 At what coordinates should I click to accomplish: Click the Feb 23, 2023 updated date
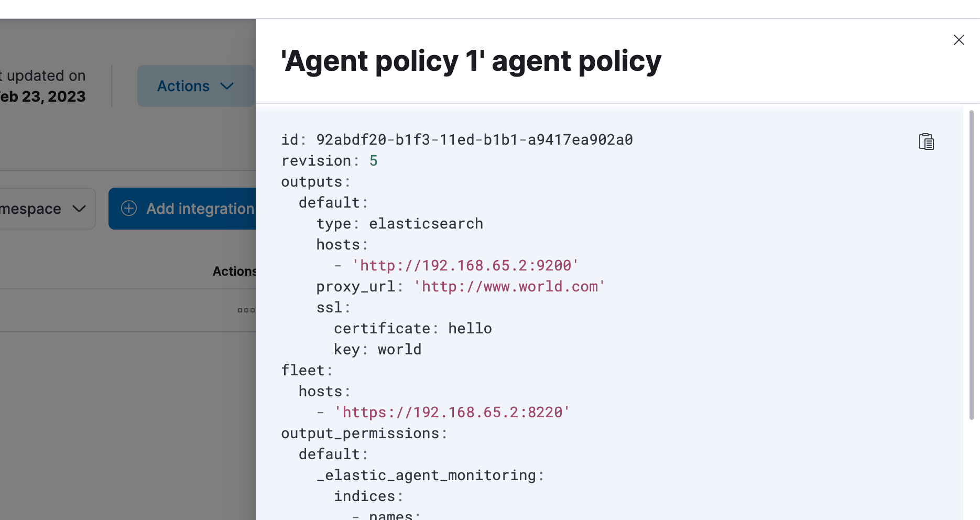coord(42,96)
